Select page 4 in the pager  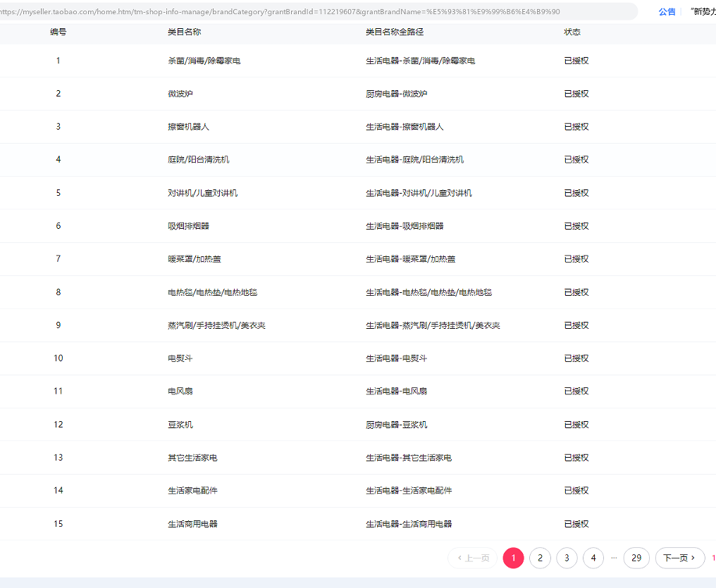(x=593, y=558)
